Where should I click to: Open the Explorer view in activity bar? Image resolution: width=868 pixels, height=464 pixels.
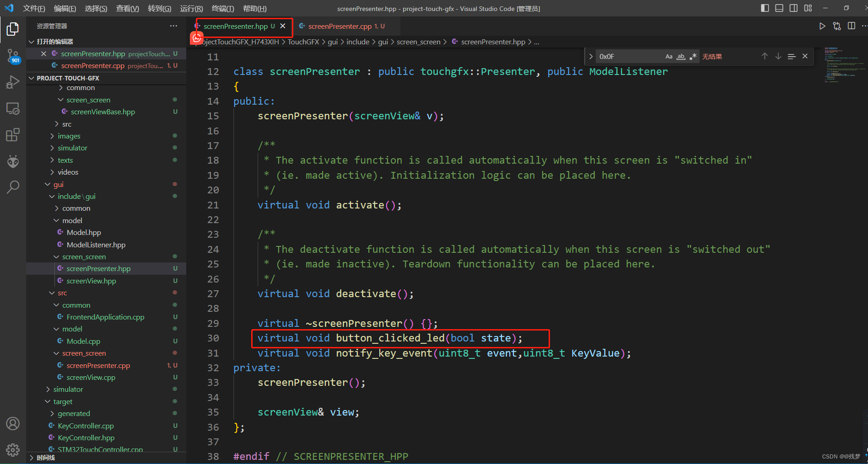(x=13, y=29)
